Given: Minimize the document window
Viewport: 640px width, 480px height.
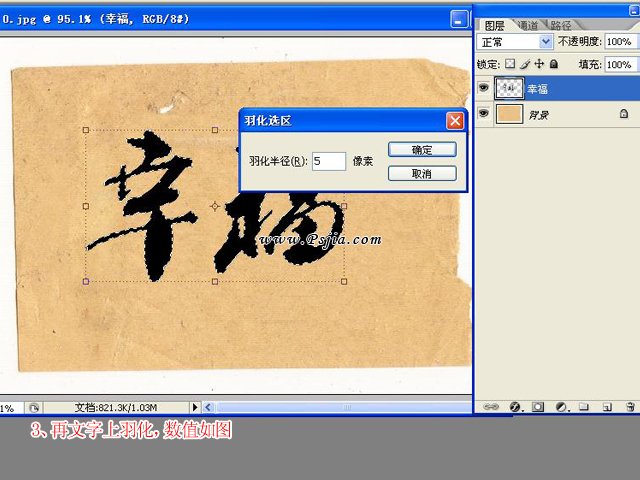Looking at the screenshot, I should click(459, 19).
